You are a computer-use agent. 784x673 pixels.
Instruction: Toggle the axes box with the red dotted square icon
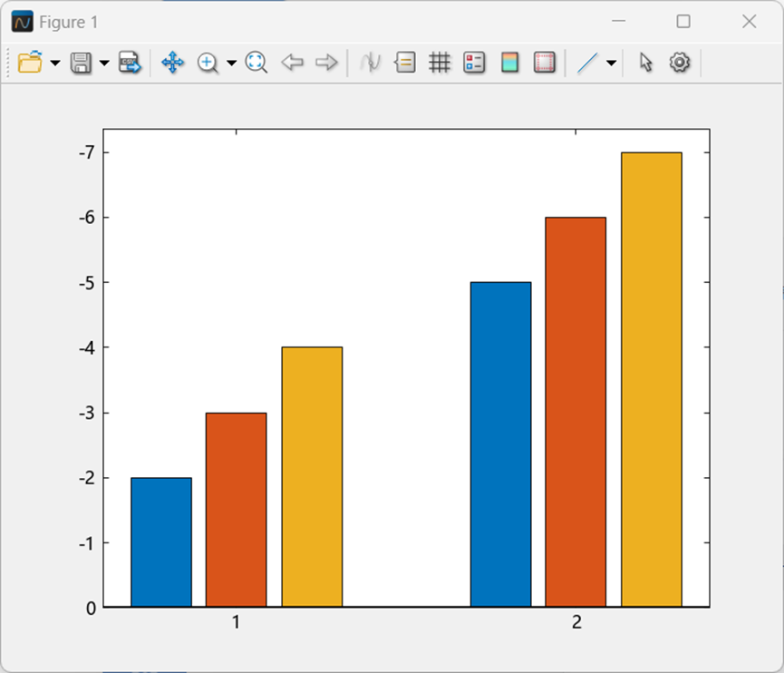545,63
